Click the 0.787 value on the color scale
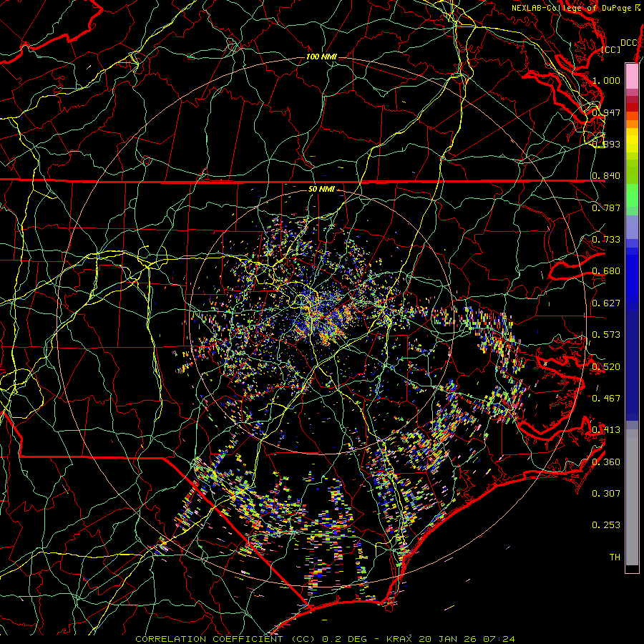Screen dimensions: 644x644 [606, 208]
